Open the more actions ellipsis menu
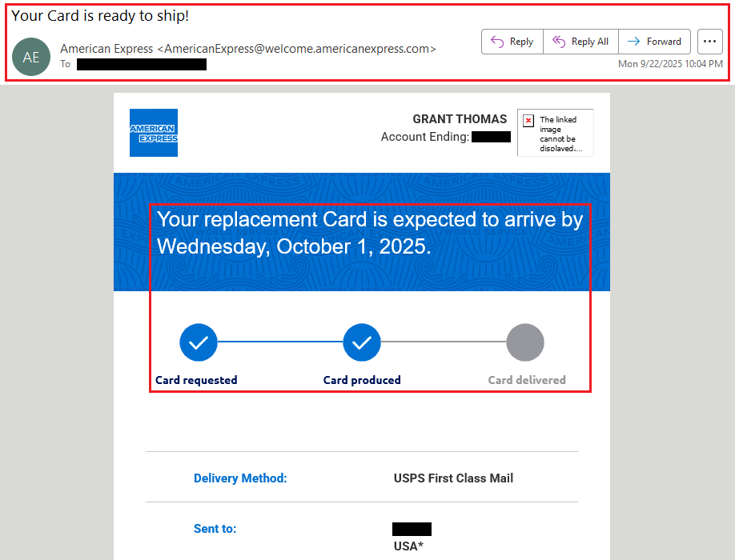The height and width of the screenshot is (560, 735). (x=710, y=42)
